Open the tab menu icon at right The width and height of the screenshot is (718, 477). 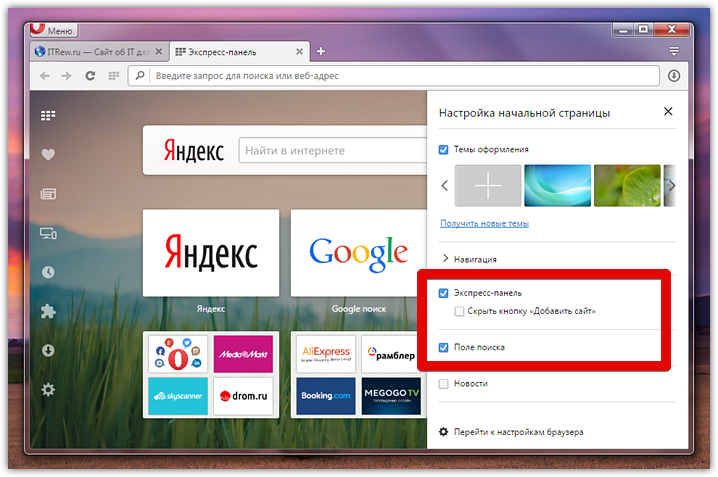coord(674,51)
